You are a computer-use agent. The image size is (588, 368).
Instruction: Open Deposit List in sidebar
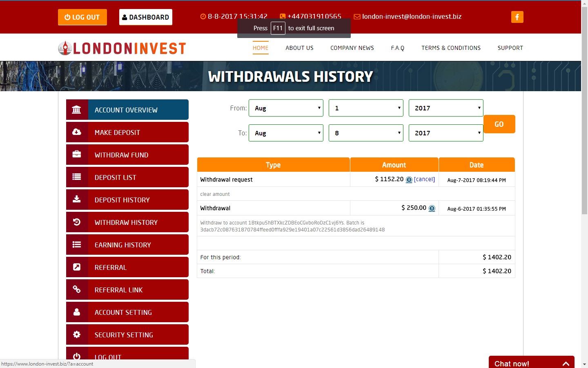[127, 177]
